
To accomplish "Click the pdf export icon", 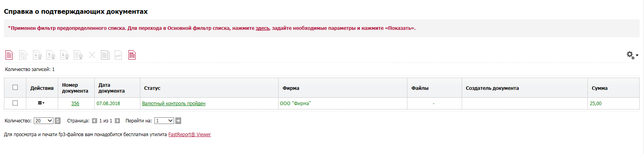I will click(118, 55).
